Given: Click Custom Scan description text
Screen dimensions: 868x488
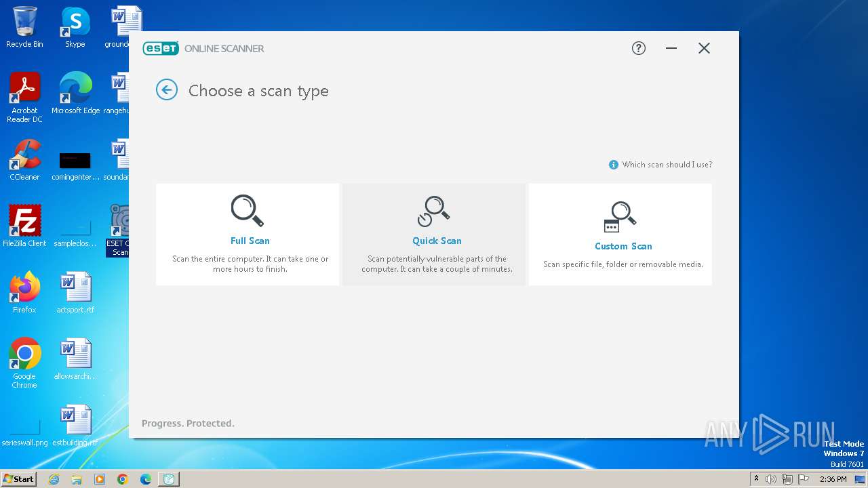Looking at the screenshot, I should (x=623, y=264).
